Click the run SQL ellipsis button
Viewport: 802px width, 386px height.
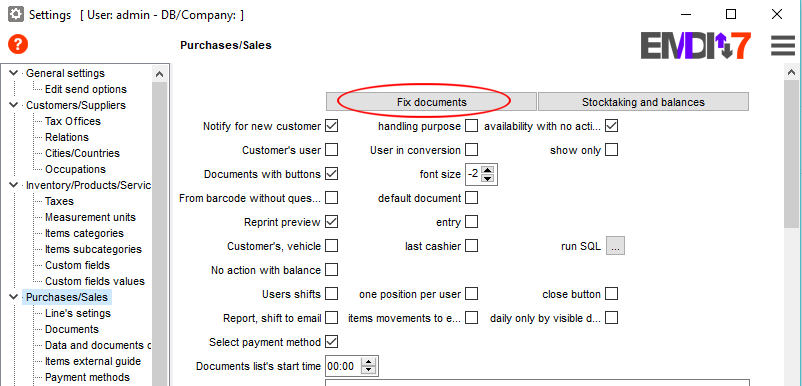[x=615, y=246]
